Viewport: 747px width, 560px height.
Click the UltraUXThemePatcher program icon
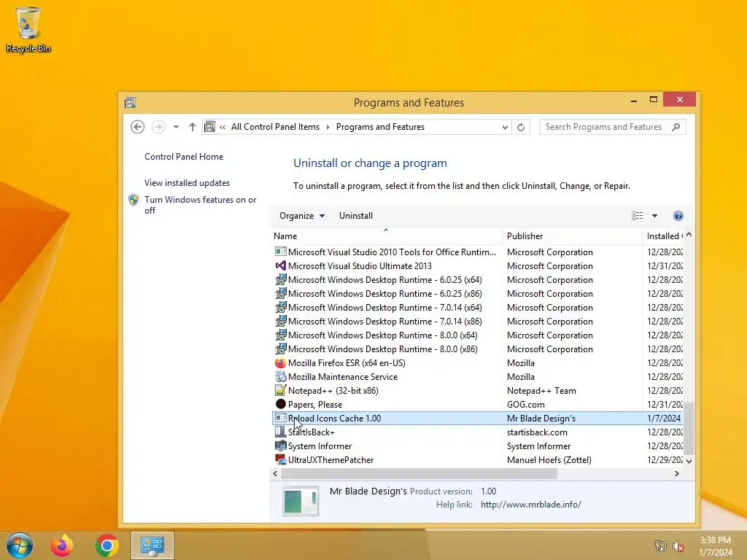point(281,459)
